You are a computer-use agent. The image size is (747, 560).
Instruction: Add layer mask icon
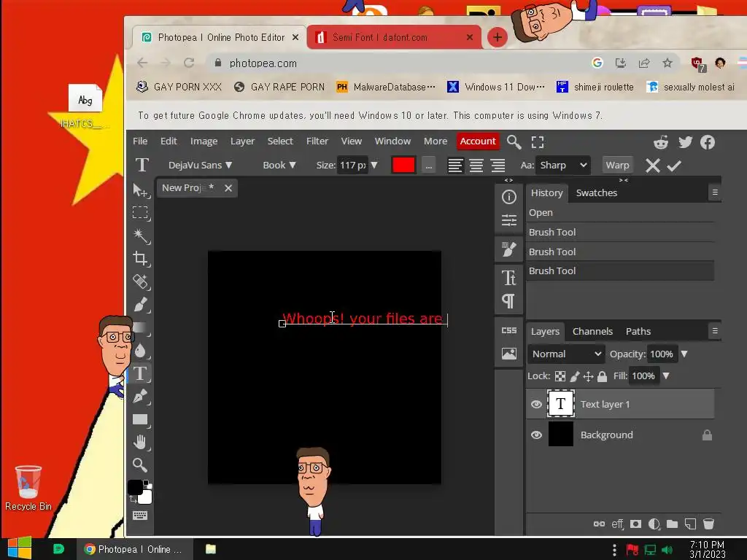pos(635,524)
